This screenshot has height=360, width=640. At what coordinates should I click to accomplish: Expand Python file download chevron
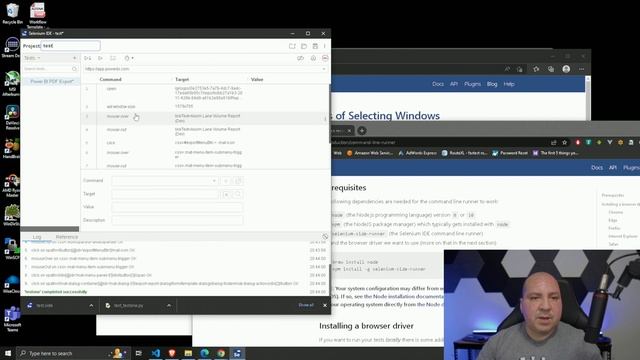click(169, 305)
